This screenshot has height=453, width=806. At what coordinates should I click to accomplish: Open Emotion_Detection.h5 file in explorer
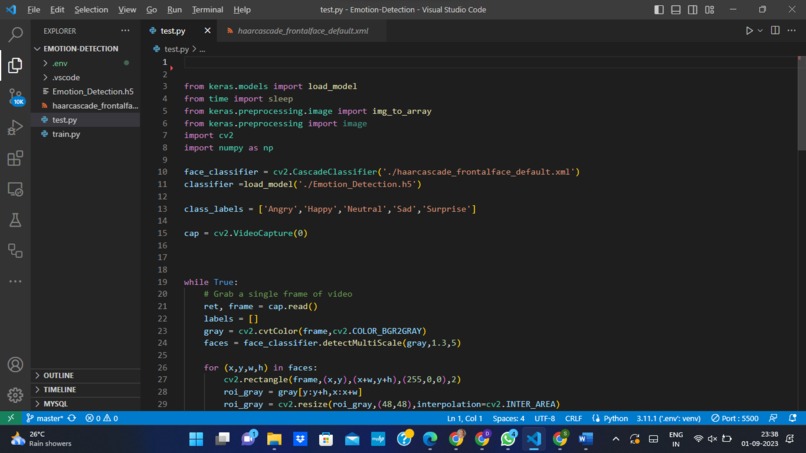click(x=93, y=92)
